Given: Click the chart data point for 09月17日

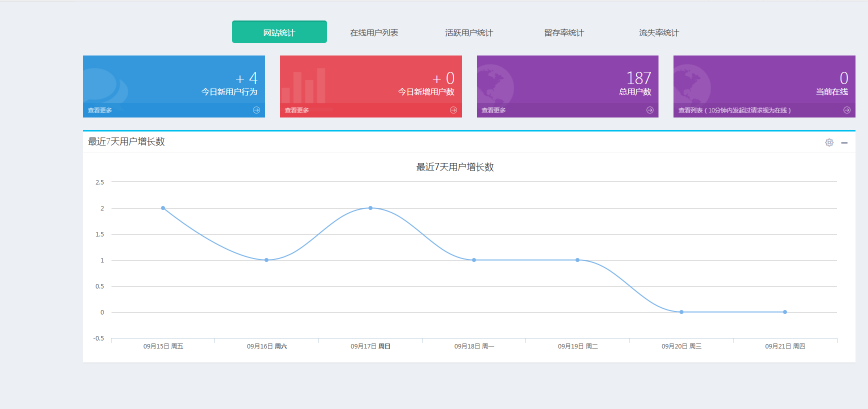Looking at the screenshot, I should [x=370, y=208].
